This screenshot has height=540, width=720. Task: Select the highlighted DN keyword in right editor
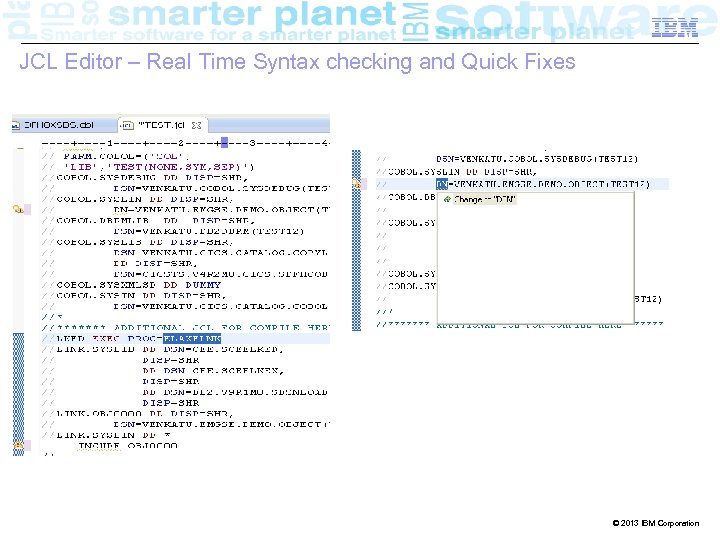[442, 184]
